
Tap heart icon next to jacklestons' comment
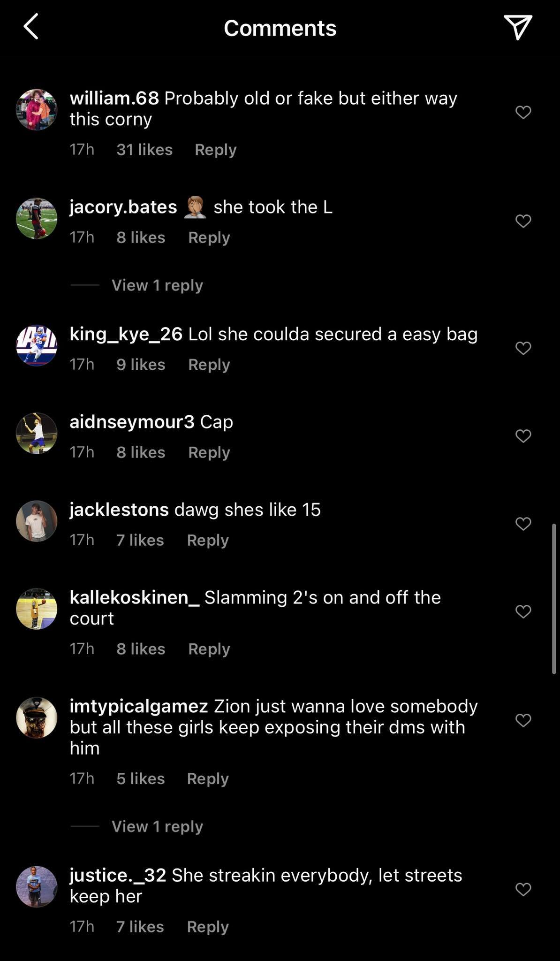pos(523,524)
